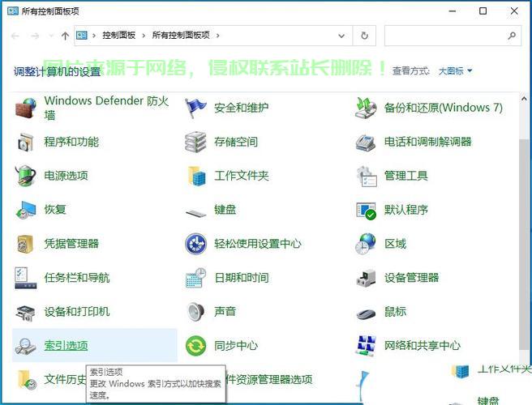Open 工作文件夹 icon

tap(197, 176)
